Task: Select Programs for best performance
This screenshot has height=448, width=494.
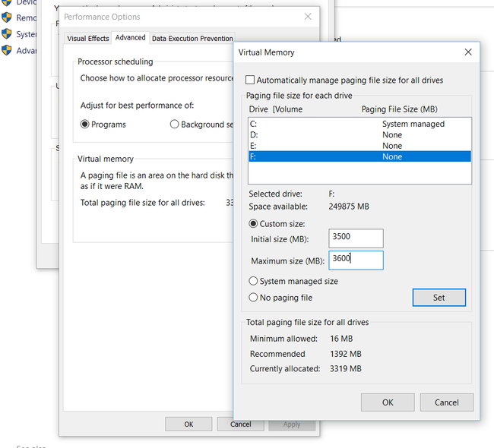Action: tap(85, 125)
